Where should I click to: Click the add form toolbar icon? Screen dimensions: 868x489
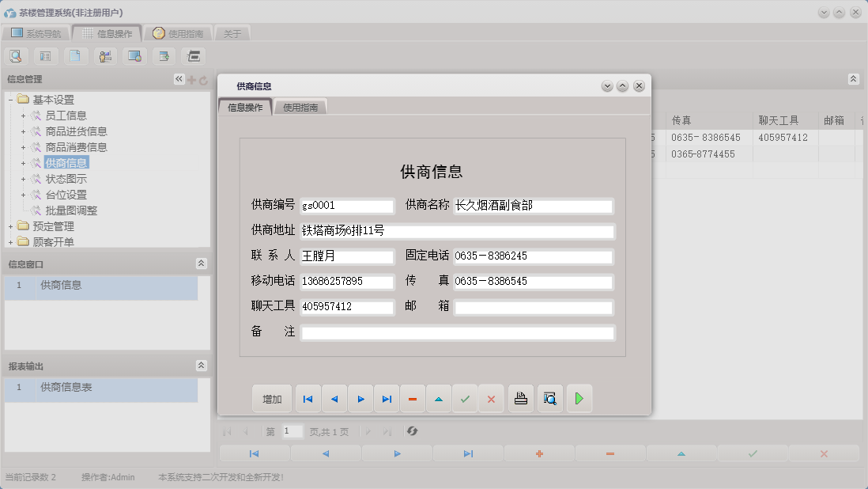[x=163, y=55]
